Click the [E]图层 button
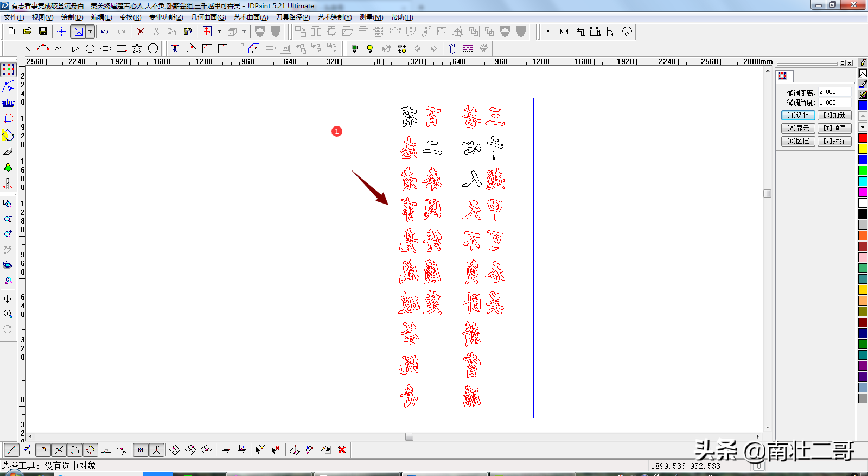Image resolution: width=868 pixels, height=476 pixels. [x=798, y=141]
